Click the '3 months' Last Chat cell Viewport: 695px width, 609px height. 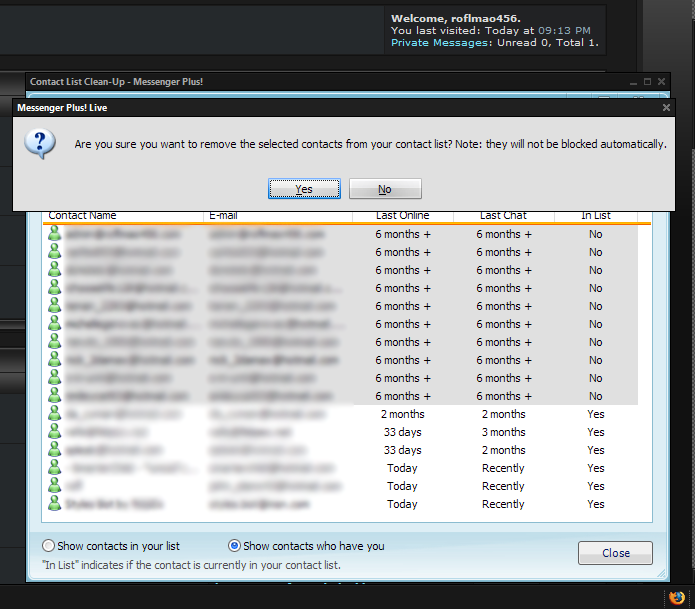pos(504,432)
